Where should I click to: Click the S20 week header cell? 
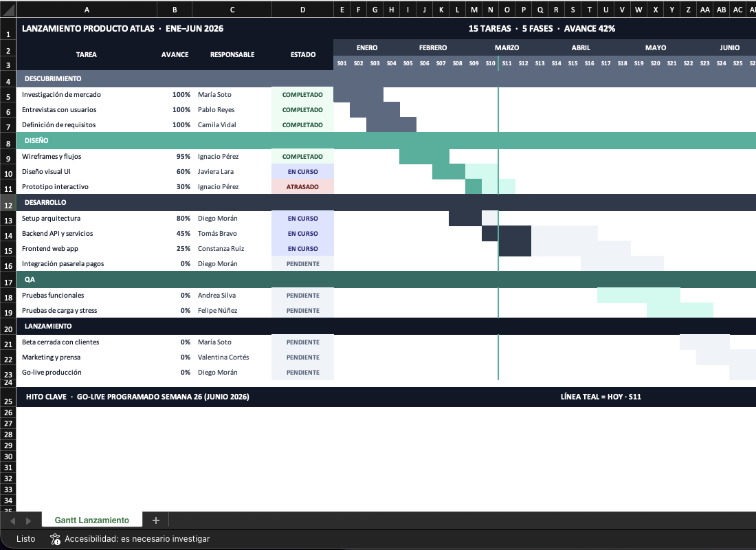pyautogui.click(x=655, y=63)
